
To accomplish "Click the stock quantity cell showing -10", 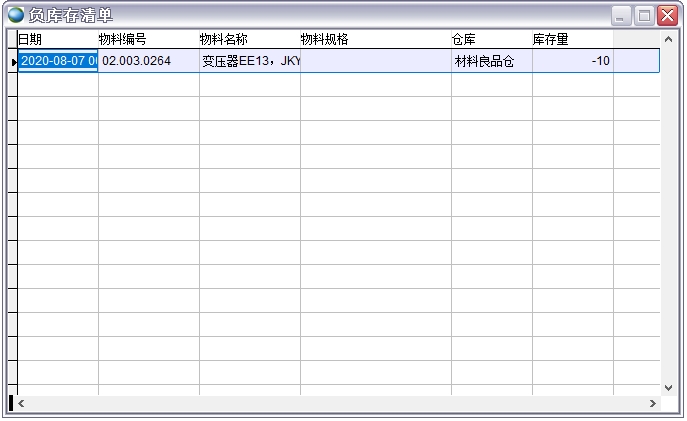I will tap(572, 61).
